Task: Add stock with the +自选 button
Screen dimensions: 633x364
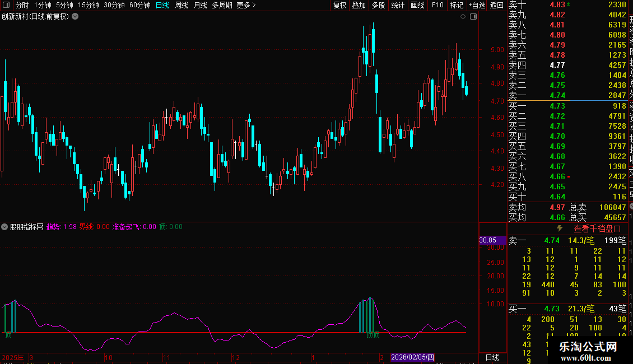Action: [476, 5]
